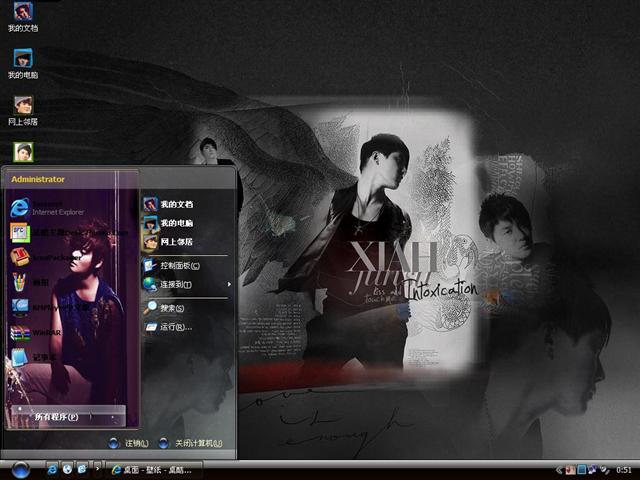Open 搜索(S) search
The width and height of the screenshot is (640, 480).
[164, 308]
